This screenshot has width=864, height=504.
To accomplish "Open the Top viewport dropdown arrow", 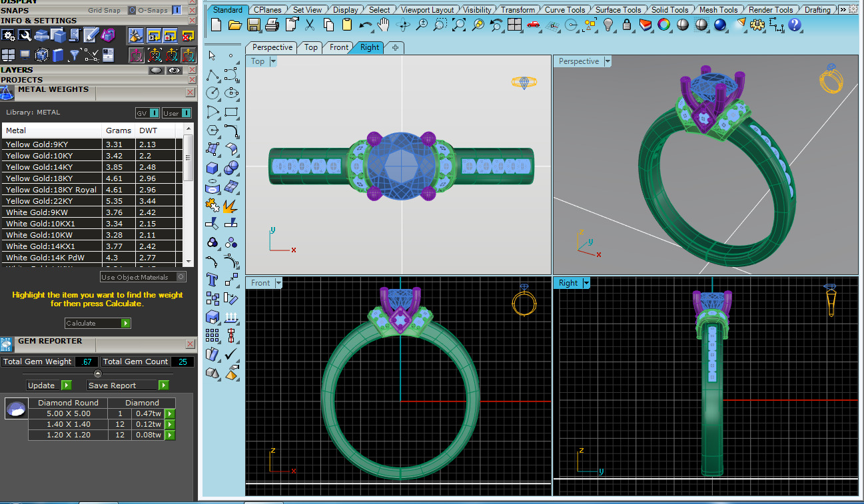I will [273, 61].
